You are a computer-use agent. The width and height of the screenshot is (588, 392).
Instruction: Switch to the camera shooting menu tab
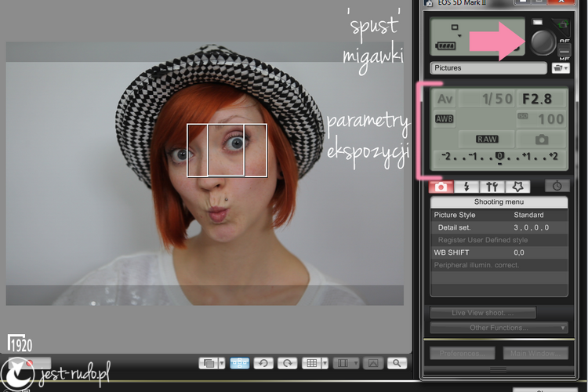point(441,187)
